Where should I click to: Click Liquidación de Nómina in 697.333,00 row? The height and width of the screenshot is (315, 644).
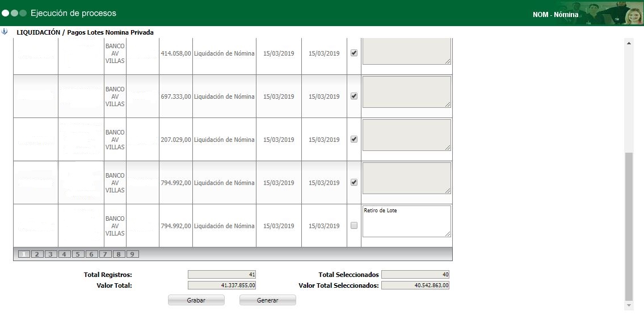tap(224, 96)
